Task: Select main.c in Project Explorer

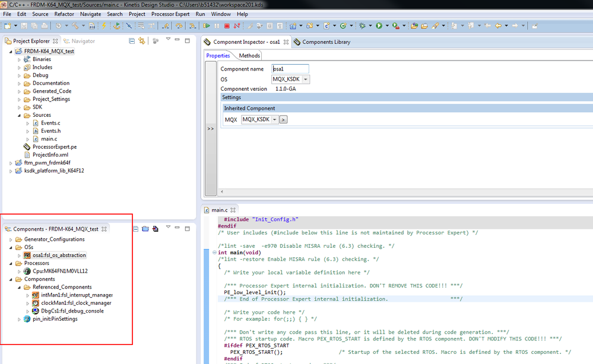Action: (49, 139)
